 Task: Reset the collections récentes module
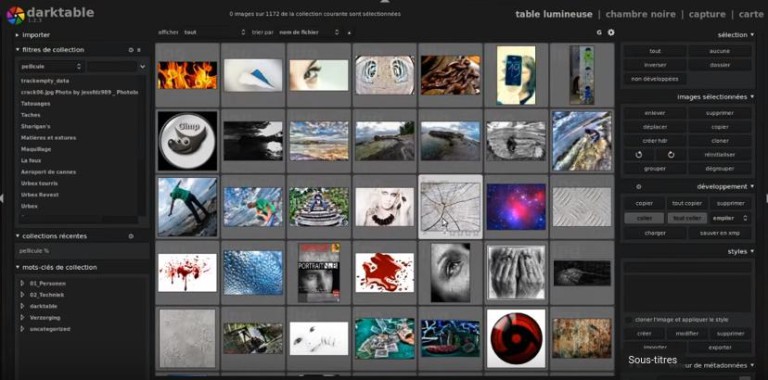tap(131, 236)
